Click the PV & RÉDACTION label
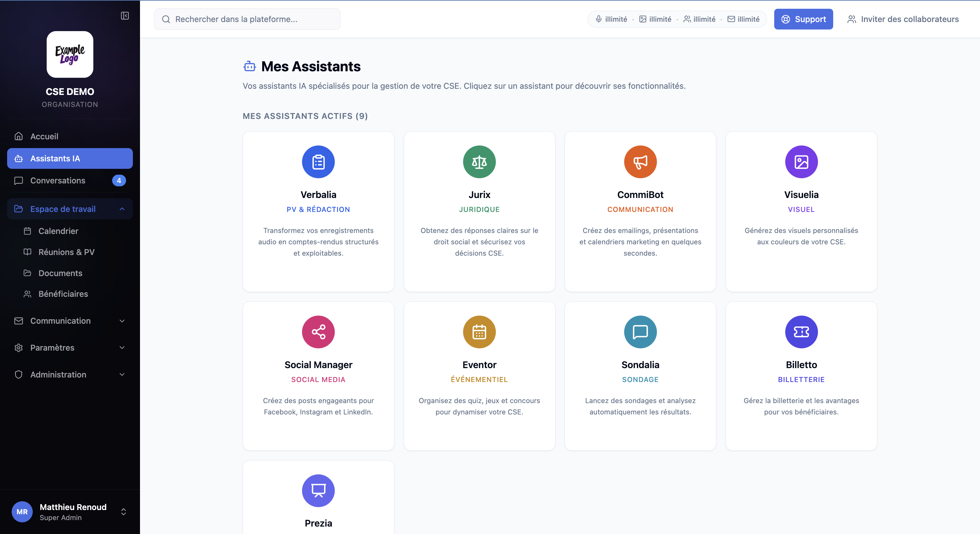Image resolution: width=980 pixels, height=534 pixels. pos(319,209)
